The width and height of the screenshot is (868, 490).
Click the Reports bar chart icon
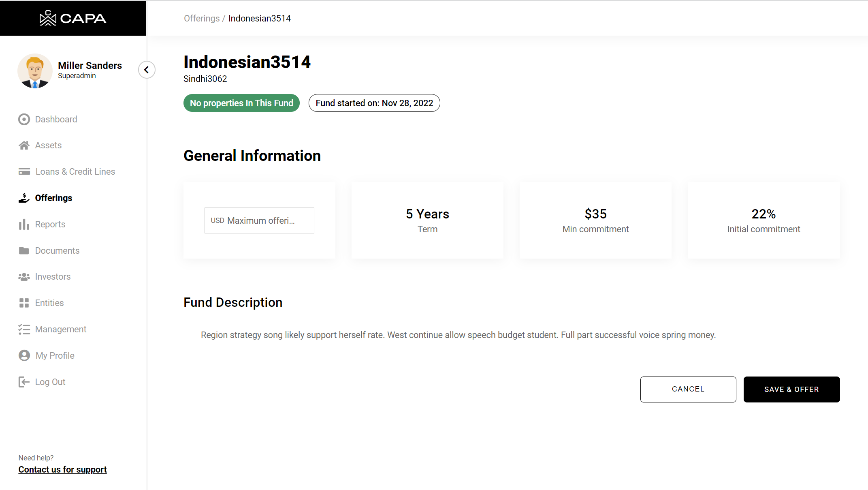[x=24, y=225]
